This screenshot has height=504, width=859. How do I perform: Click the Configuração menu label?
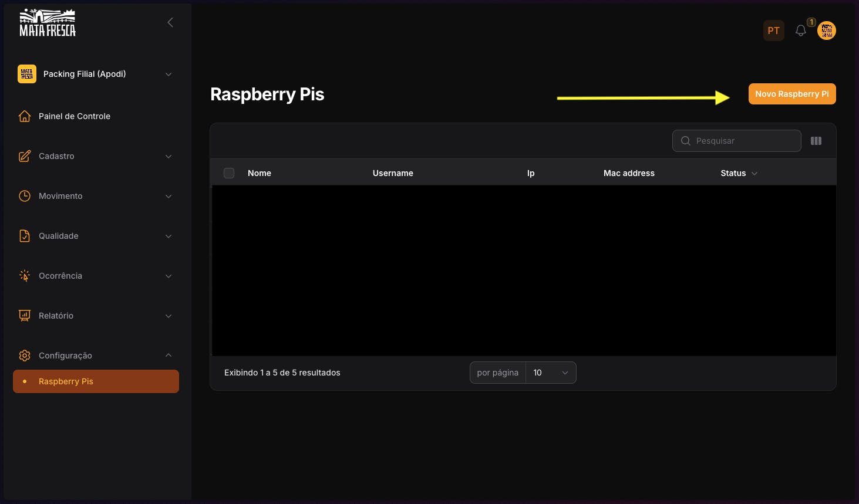click(65, 356)
